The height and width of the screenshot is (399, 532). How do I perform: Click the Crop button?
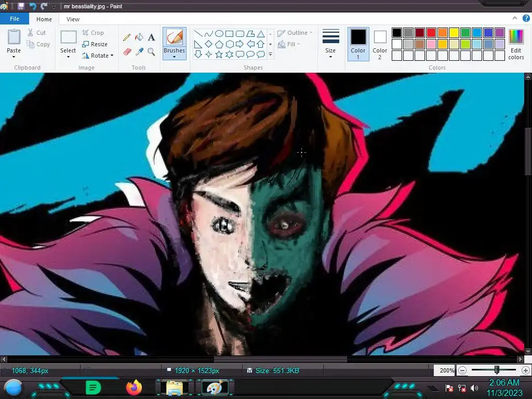coord(93,33)
